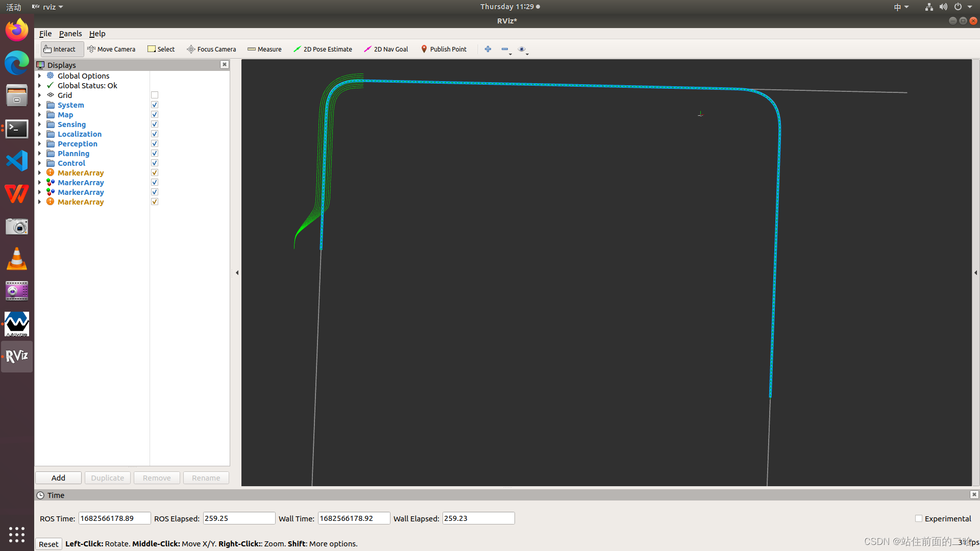Open the eye icon views dropdown
Image resolution: width=980 pixels, height=551 pixels.
coord(523,49)
